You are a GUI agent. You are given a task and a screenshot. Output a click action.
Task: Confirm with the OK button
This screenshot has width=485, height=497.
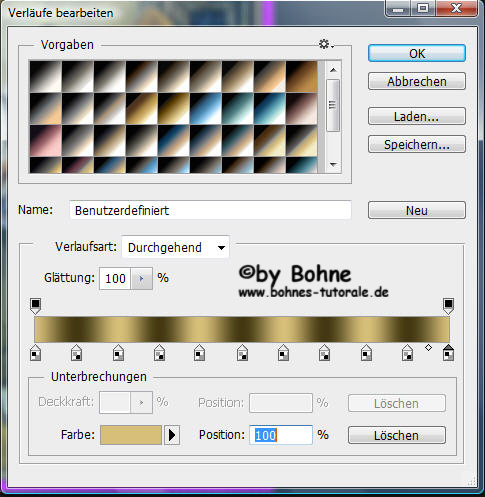click(417, 53)
